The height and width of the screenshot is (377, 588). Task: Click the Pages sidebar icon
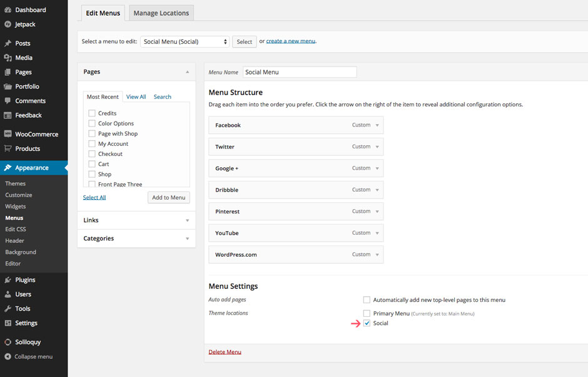pyautogui.click(x=8, y=72)
